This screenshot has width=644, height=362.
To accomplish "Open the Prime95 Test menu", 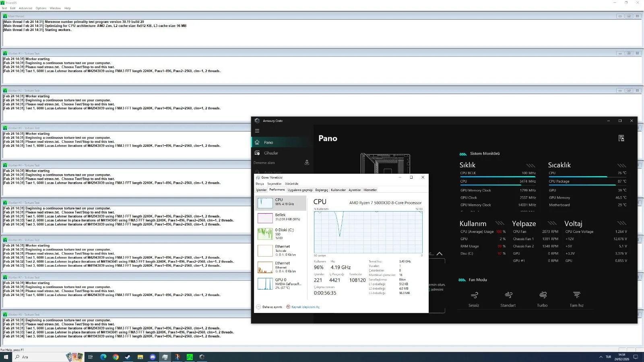I will tap(4, 8).
